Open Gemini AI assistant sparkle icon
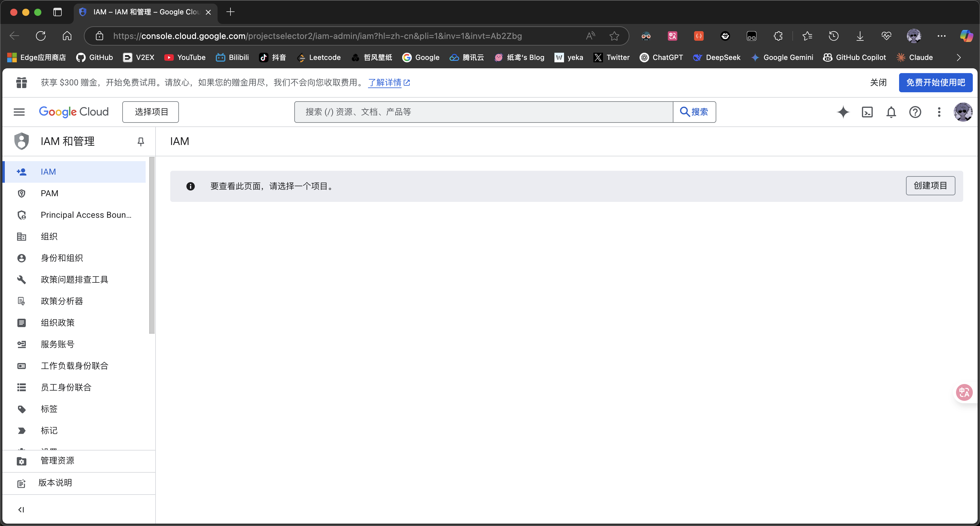The height and width of the screenshot is (526, 980). pyautogui.click(x=843, y=112)
